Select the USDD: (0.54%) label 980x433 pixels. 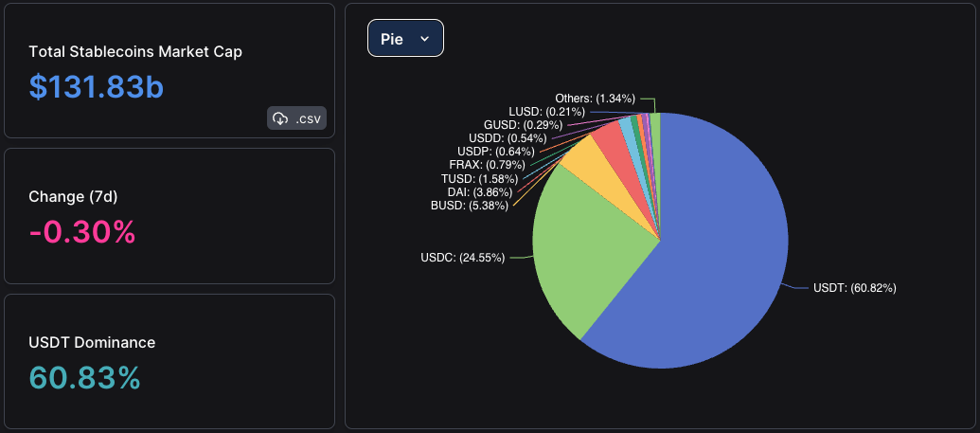point(508,138)
